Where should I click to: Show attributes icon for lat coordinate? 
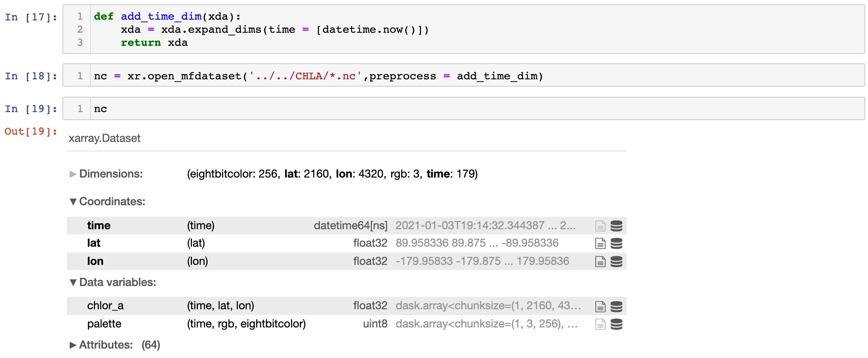[600, 243]
